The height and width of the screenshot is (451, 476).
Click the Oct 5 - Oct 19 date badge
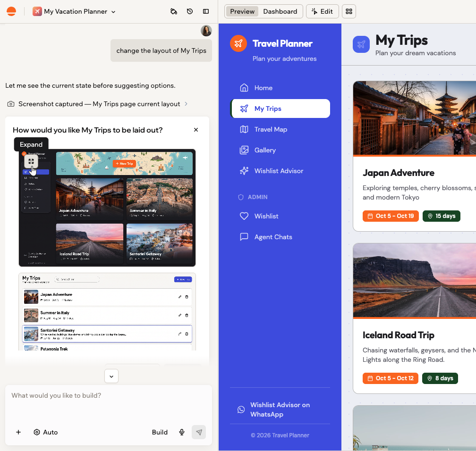pos(391,216)
